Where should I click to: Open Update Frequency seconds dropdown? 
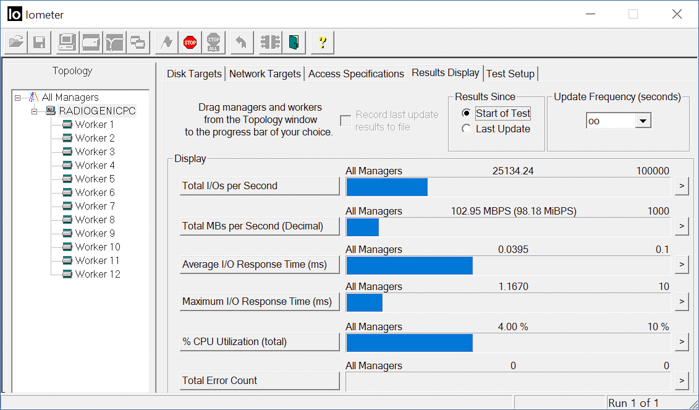coord(642,121)
